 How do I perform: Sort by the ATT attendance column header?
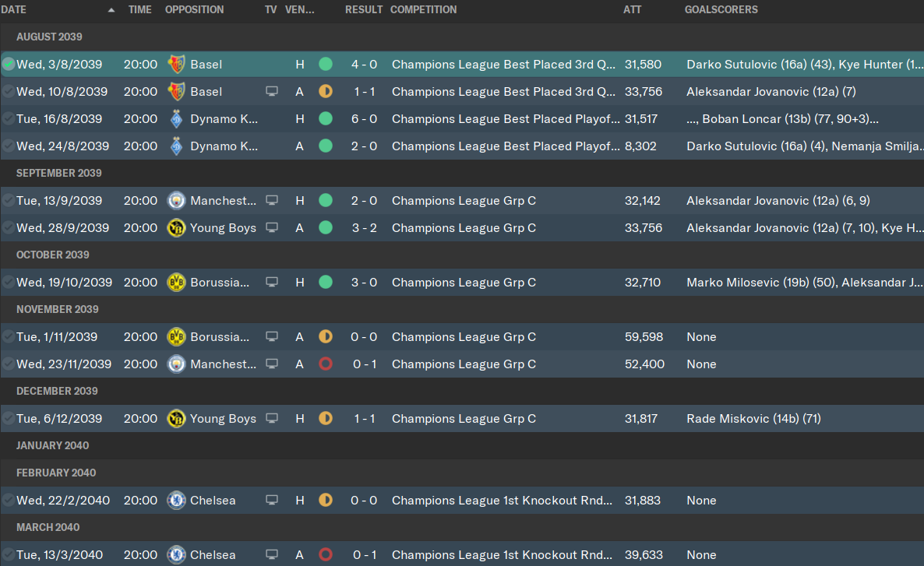tap(632, 10)
